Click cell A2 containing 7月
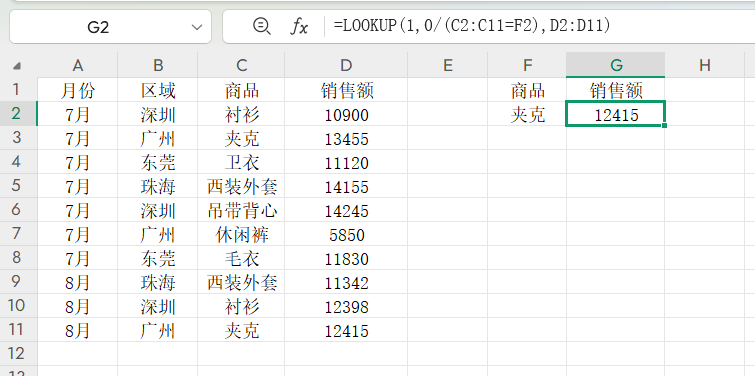The width and height of the screenshot is (755, 376). point(78,115)
